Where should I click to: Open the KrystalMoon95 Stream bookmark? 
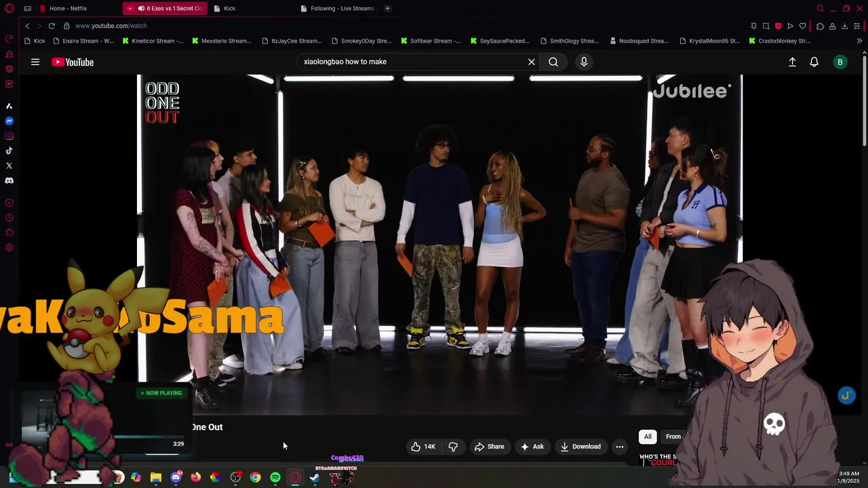click(x=709, y=41)
